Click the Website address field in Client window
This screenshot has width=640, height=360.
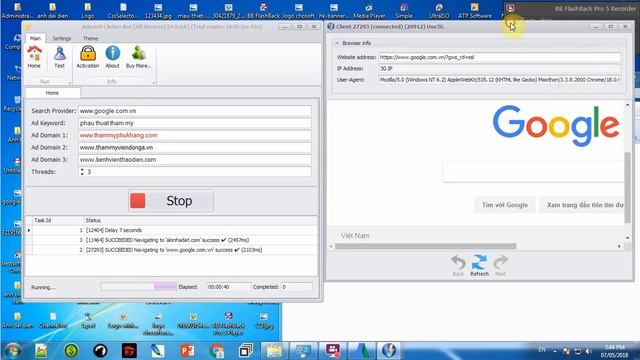(500, 58)
